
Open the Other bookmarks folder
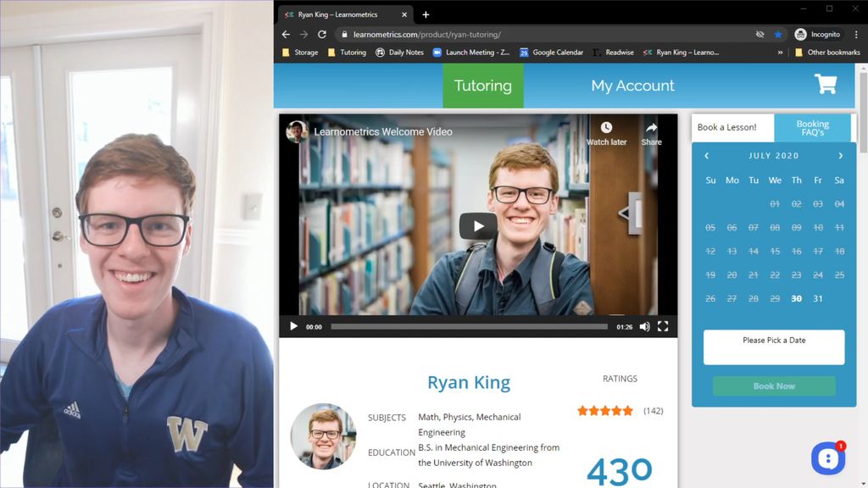827,53
